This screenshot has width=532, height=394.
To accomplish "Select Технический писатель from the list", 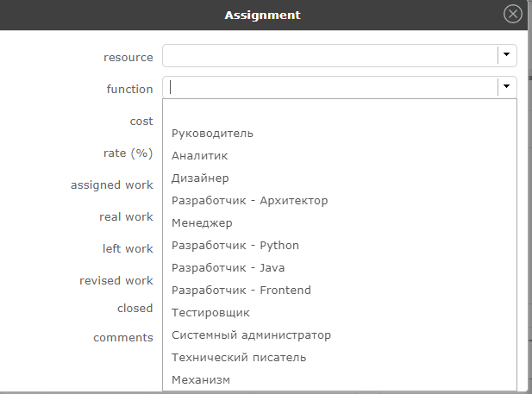I will tap(239, 358).
